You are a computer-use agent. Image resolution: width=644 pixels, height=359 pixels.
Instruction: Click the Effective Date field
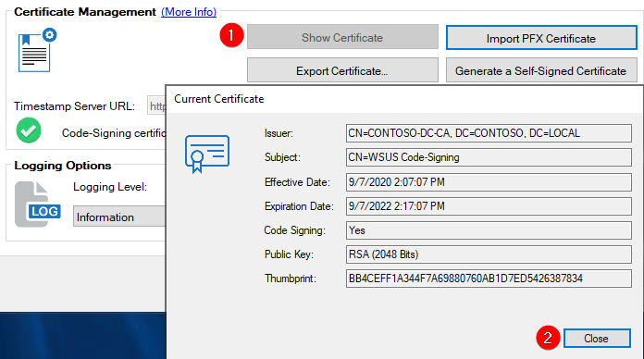tap(489, 182)
